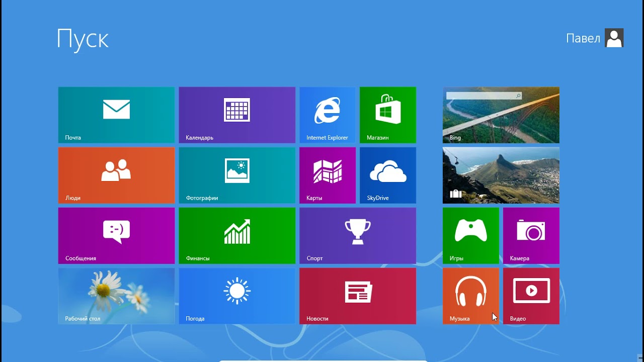Launch the Видео video tile

(531, 296)
